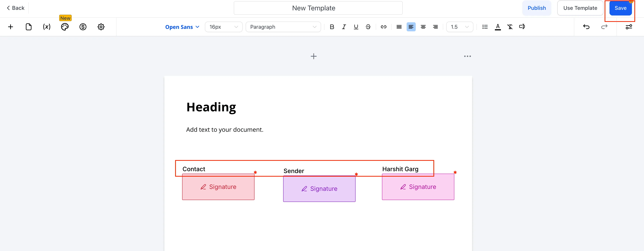
Task: Open the Open Sans font dropdown
Action: [x=182, y=27]
